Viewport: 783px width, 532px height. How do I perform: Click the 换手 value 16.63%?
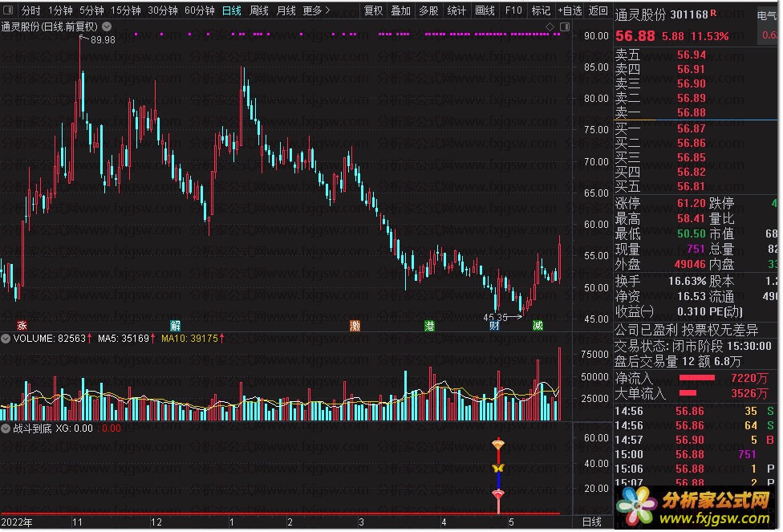point(687,281)
